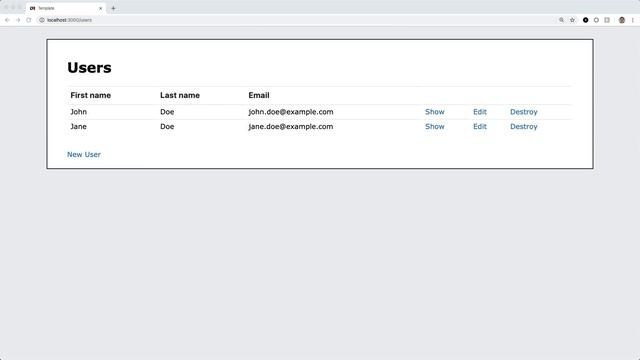Click the Email column header
The width and height of the screenshot is (640, 360).
pos(259,95)
